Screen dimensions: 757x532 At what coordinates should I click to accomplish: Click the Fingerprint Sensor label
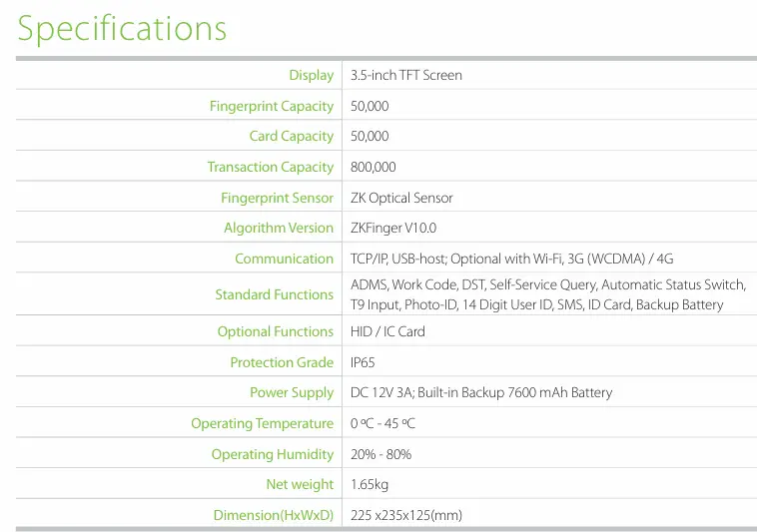click(277, 198)
